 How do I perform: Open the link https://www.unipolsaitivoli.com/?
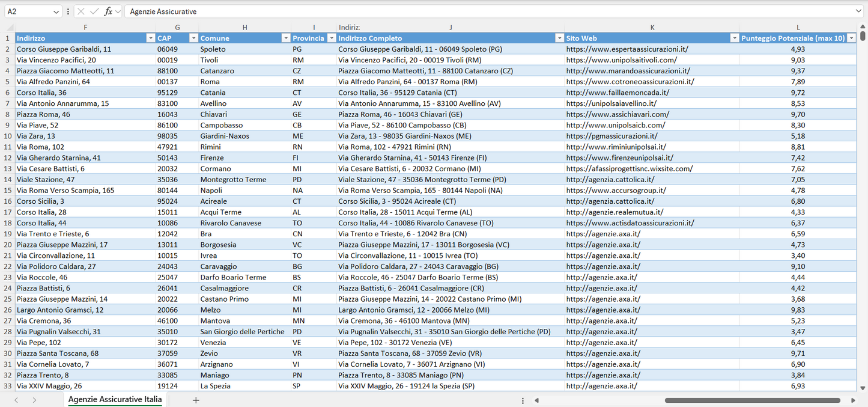click(611, 60)
